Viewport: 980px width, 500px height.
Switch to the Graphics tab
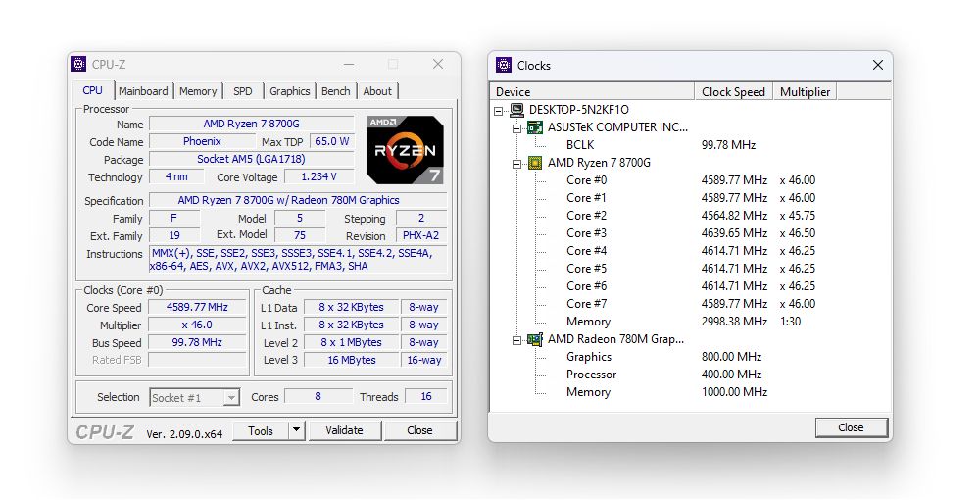click(x=290, y=91)
